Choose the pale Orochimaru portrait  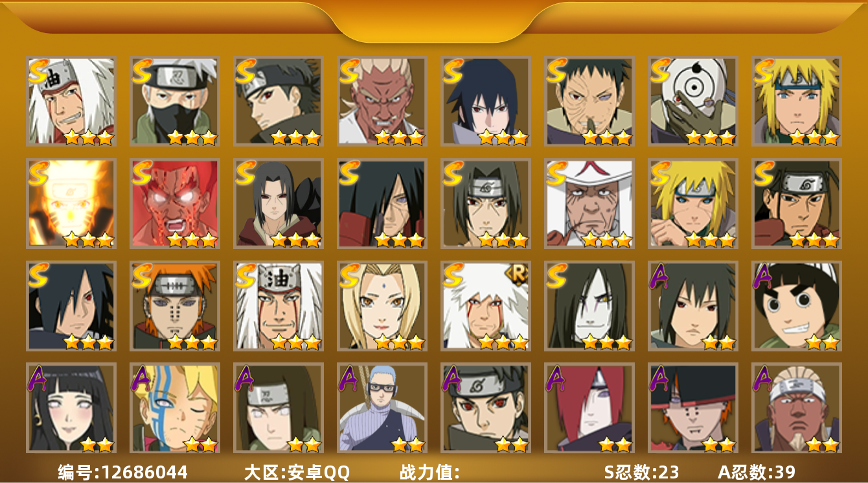point(589,306)
